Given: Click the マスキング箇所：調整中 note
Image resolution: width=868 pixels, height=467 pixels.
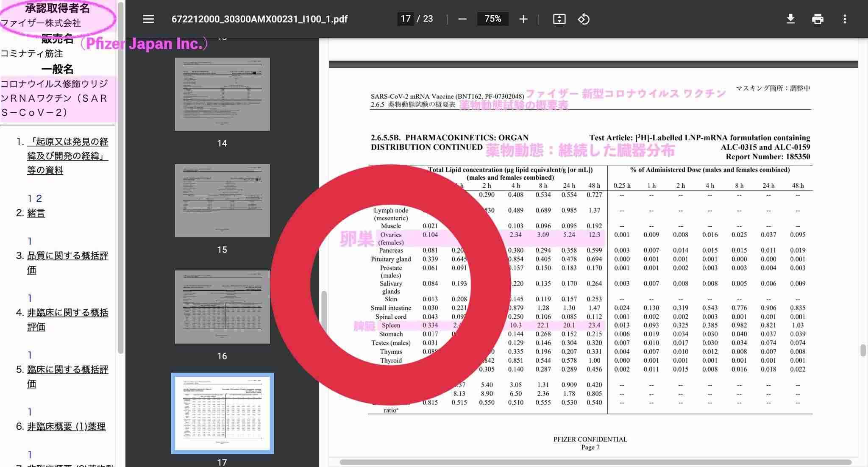Looking at the screenshot, I should (773, 88).
